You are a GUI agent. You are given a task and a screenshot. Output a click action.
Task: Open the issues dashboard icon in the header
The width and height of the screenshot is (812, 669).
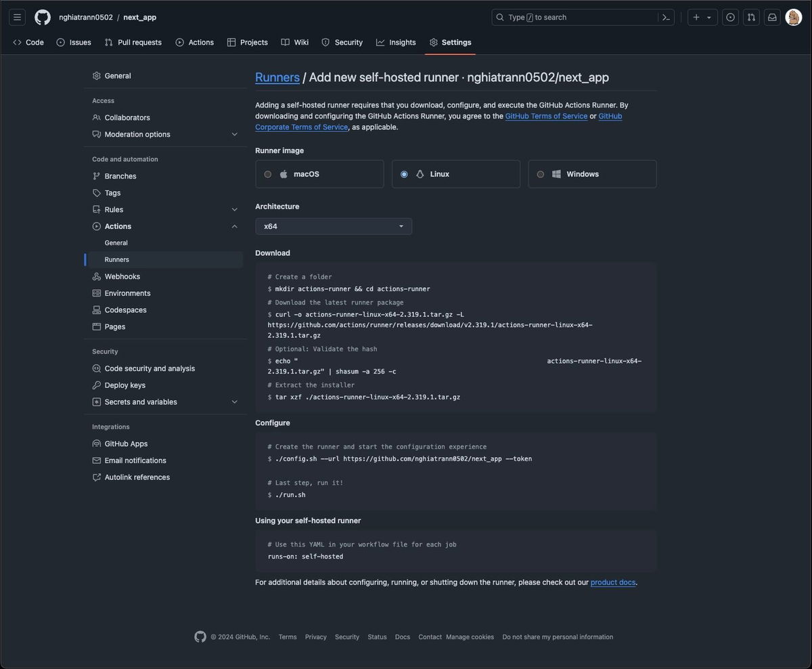coord(730,17)
